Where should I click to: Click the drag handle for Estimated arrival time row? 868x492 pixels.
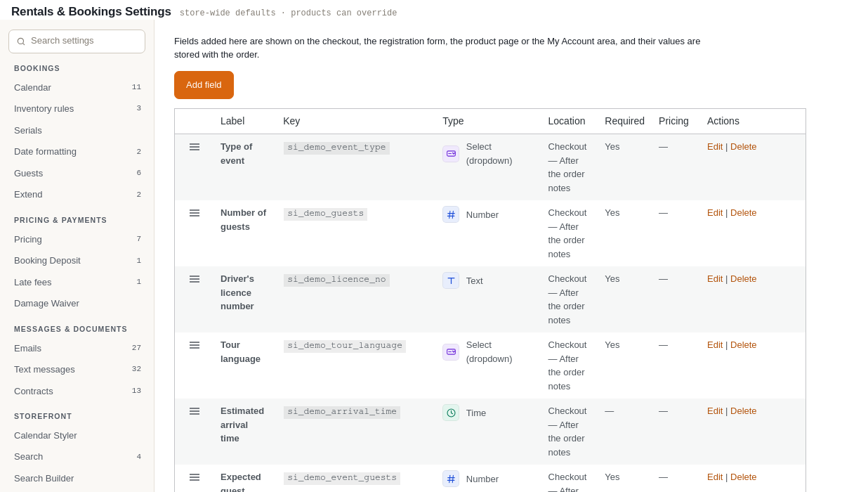pyautogui.click(x=195, y=411)
